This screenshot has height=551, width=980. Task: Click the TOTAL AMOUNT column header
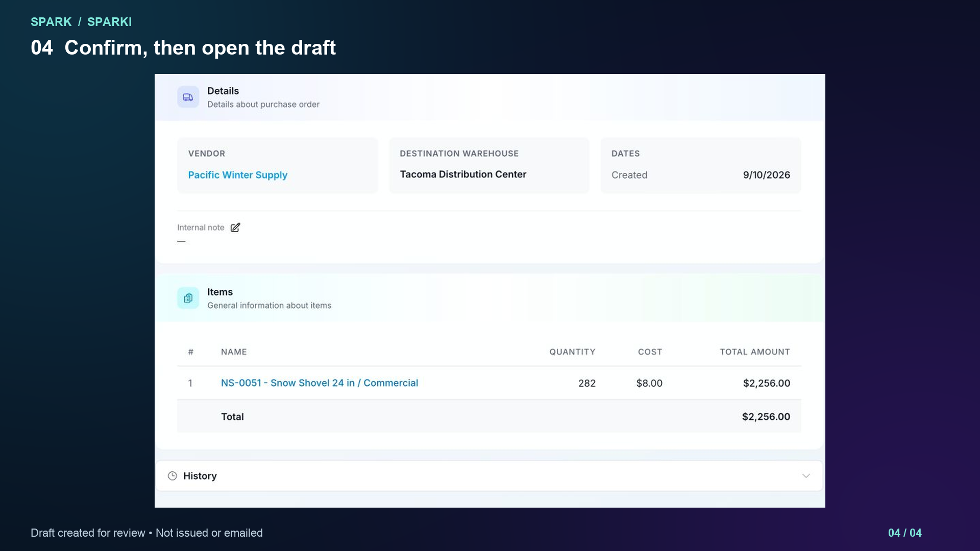click(x=755, y=352)
